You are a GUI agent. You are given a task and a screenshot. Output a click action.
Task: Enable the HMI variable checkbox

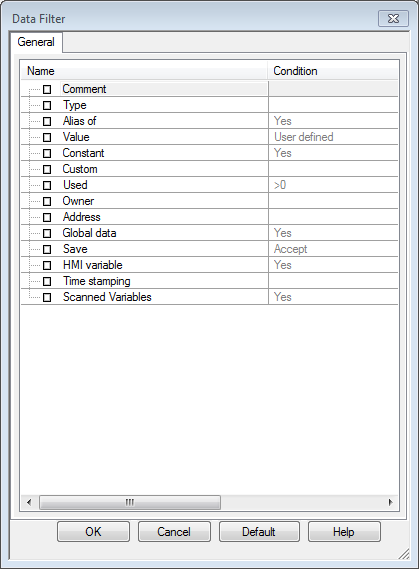(x=47, y=265)
